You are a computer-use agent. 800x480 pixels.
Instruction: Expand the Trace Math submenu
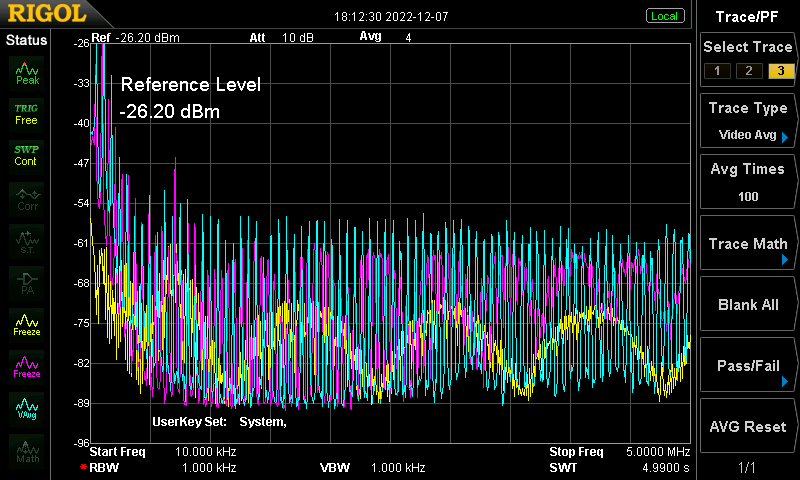point(747,243)
